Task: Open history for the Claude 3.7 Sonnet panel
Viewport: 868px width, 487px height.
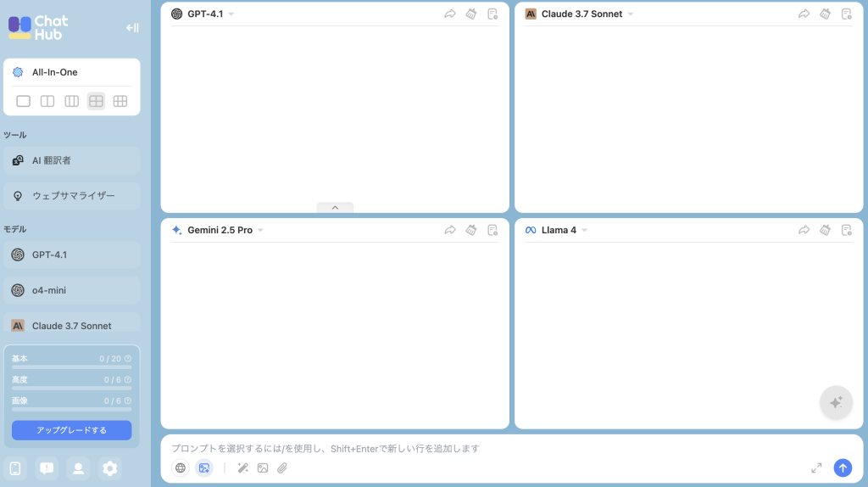Action: [847, 14]
